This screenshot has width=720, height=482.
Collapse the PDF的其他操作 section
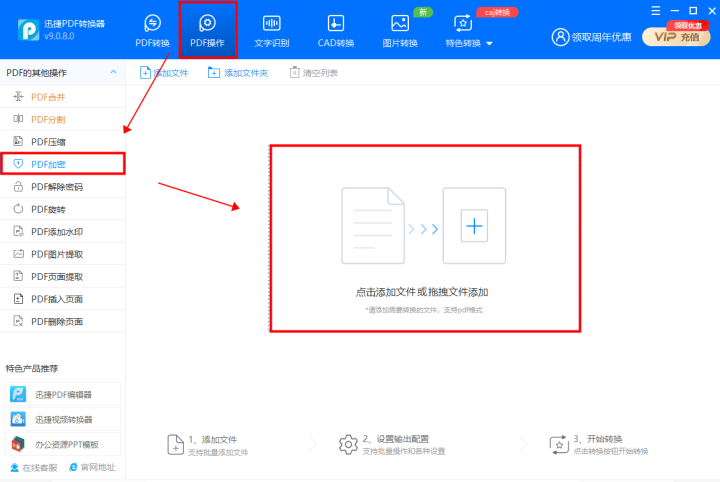click(113, 73)
